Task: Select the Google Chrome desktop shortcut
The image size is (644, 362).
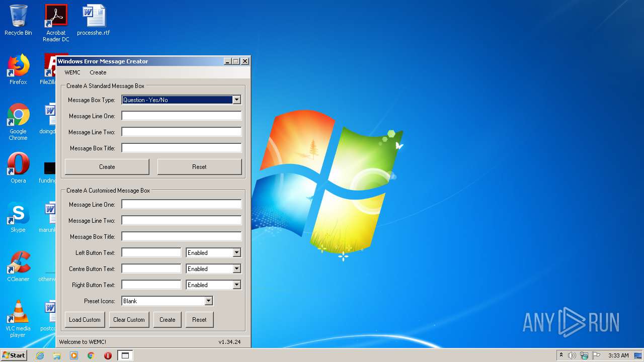Action: 18,122
